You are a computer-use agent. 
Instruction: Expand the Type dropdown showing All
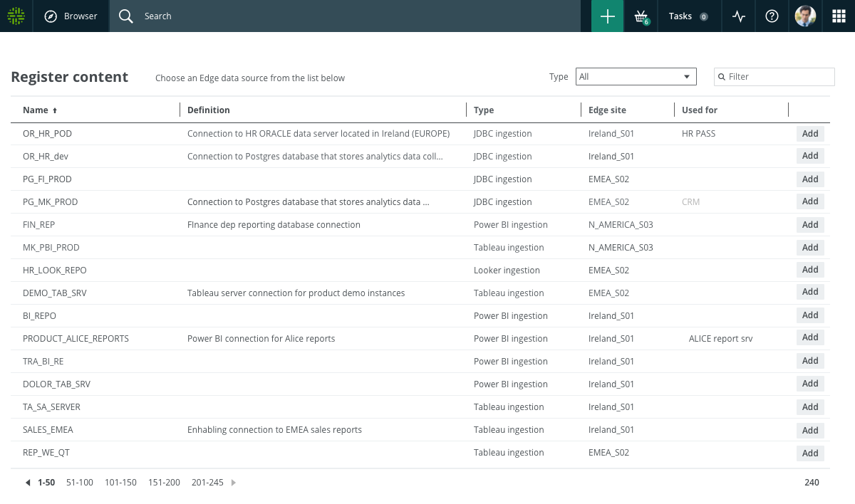tap(636, 76)
